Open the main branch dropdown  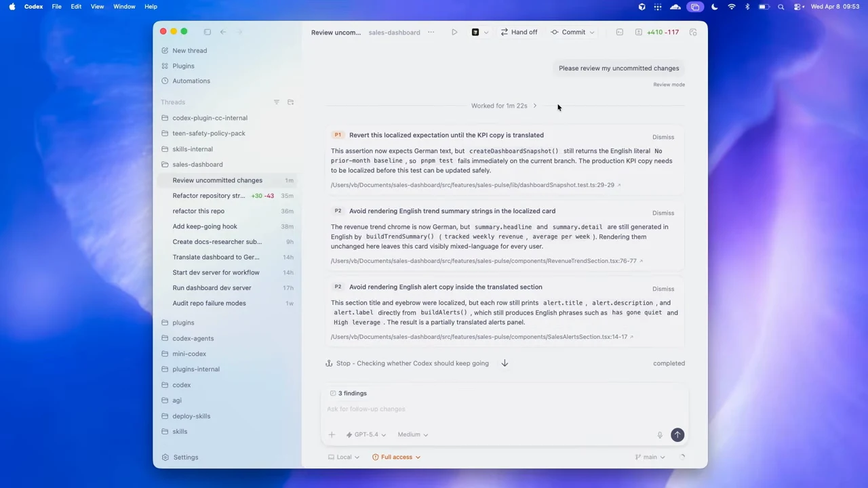[650, 457]
